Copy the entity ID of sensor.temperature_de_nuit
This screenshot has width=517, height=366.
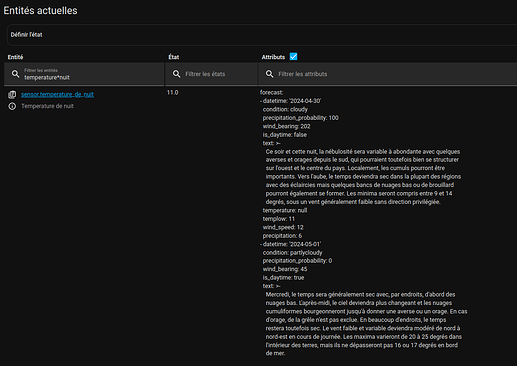[x=12, y=95]
